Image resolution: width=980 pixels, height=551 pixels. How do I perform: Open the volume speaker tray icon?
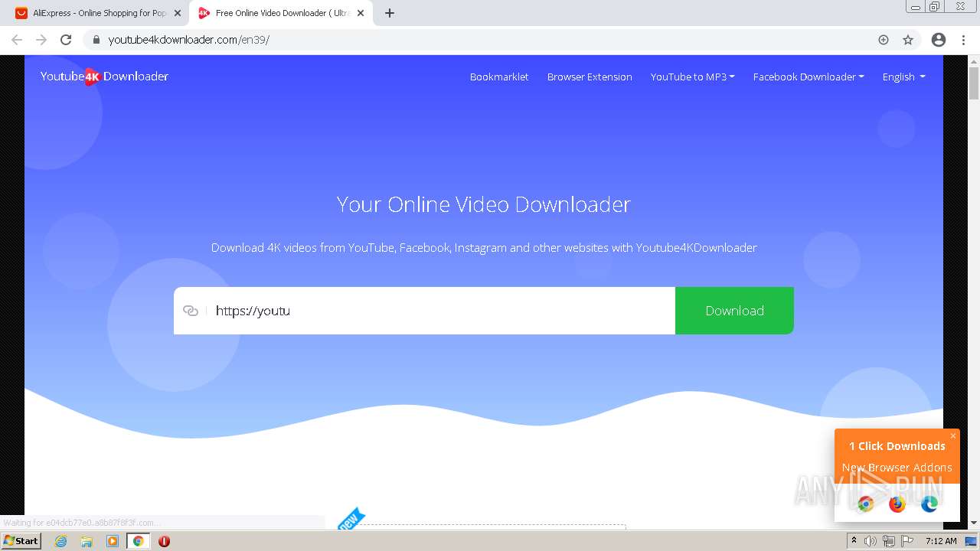(x=871, y=541)
